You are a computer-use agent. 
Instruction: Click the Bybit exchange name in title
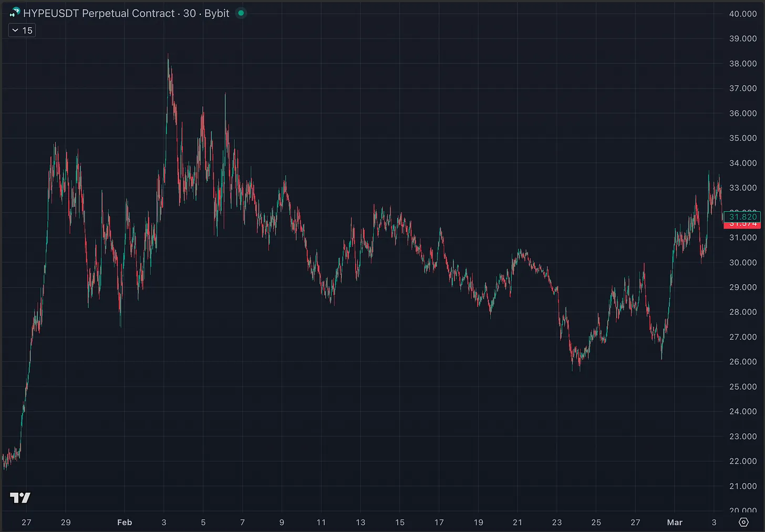(x=216, y=13)
